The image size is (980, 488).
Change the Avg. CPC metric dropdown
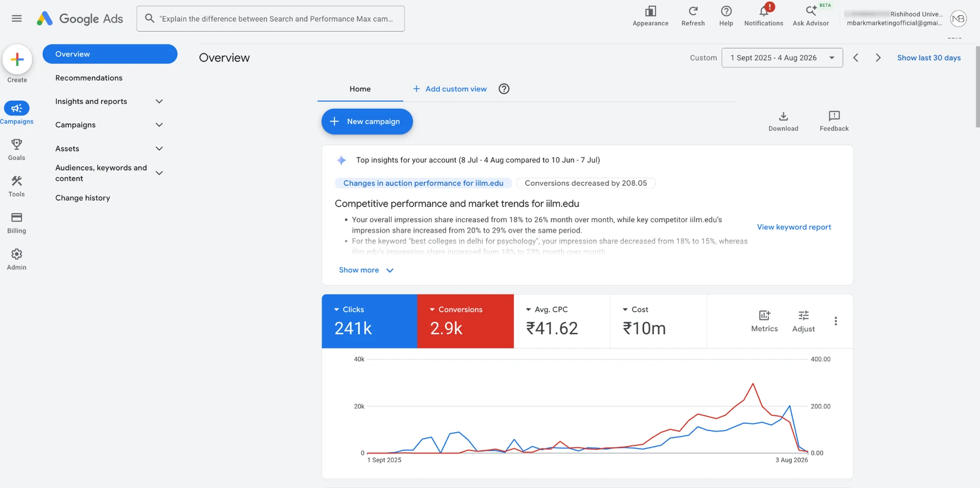[546, 310]
